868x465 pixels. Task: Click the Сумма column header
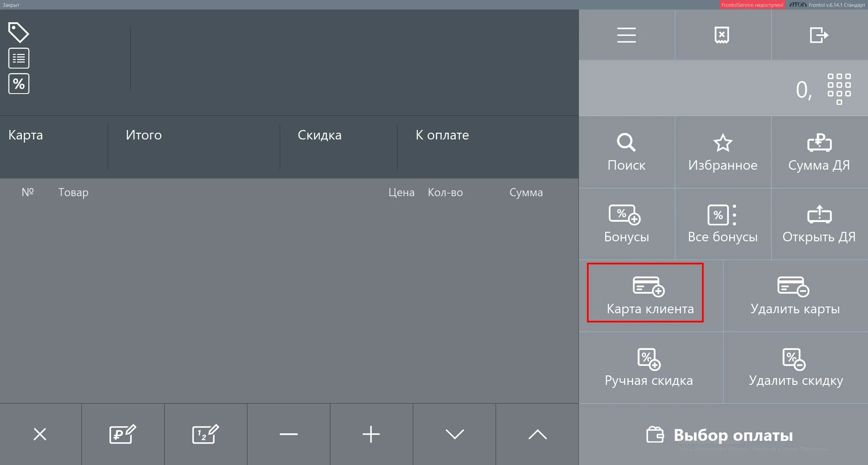526,192
